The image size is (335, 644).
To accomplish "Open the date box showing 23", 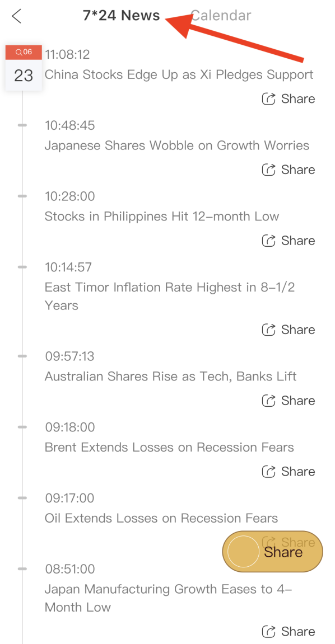I will pyautogui.click(x=24, y=76).
